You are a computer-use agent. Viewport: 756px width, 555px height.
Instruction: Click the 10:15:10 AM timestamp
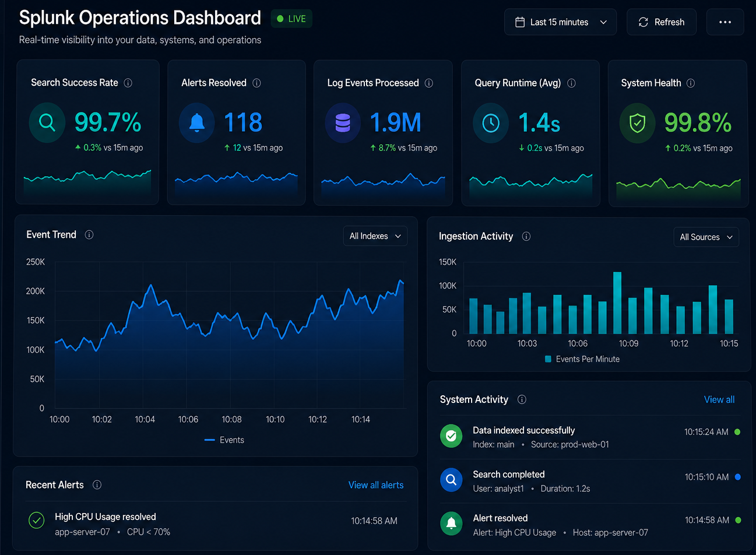(706, 477)
